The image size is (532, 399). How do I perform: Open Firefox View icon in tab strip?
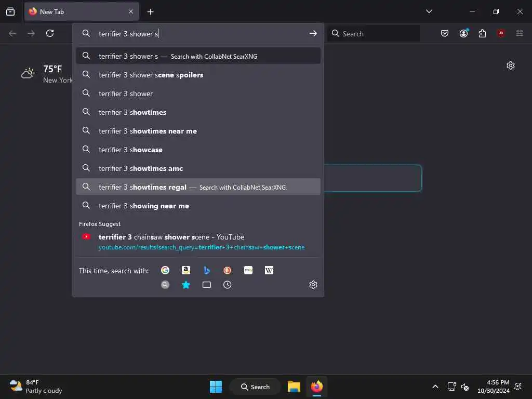[10, 11]
